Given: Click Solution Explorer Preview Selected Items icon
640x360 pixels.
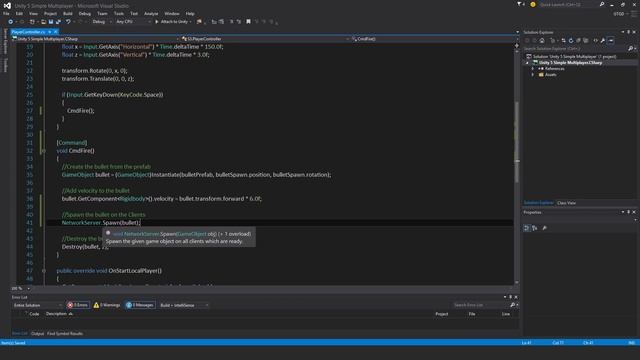Looking at the screenshot, I should [611, 40].
